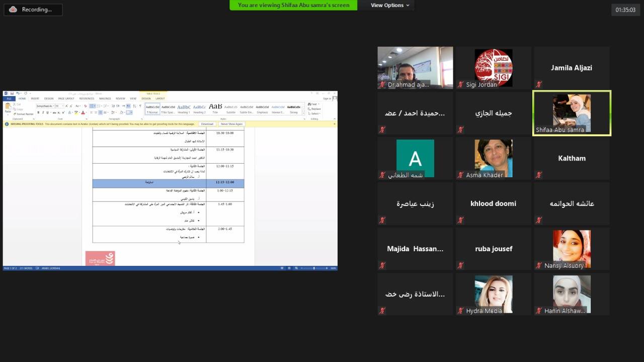Select Shifaa Abu samra's highlighted tile
Screen dimensions: 644x362
click(x=572, y=113)
